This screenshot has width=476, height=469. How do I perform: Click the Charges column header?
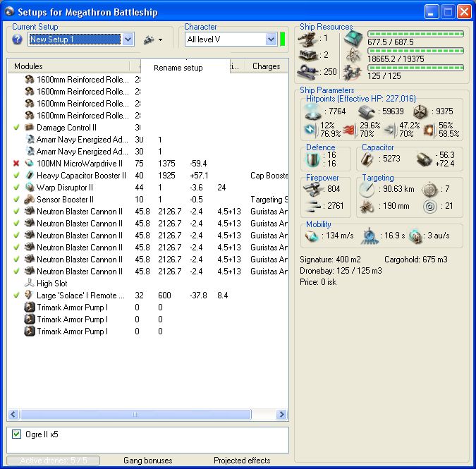(x=267, y=66)
